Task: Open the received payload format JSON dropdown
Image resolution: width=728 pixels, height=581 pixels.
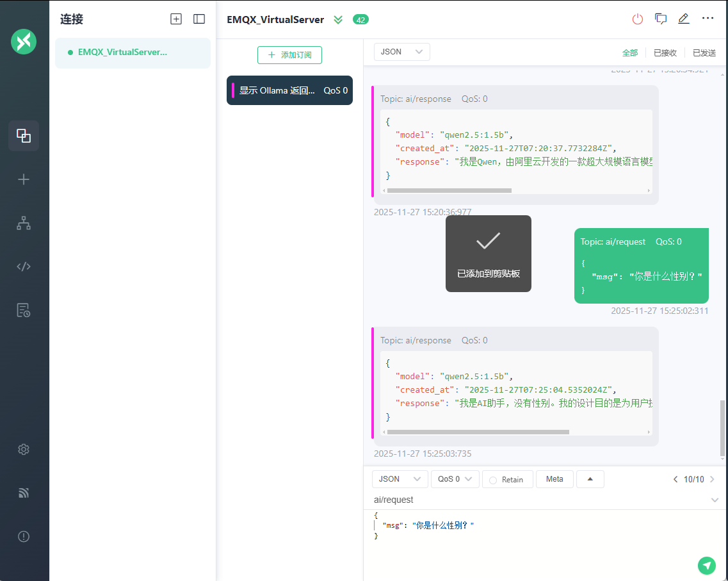Action: (402, 52)
